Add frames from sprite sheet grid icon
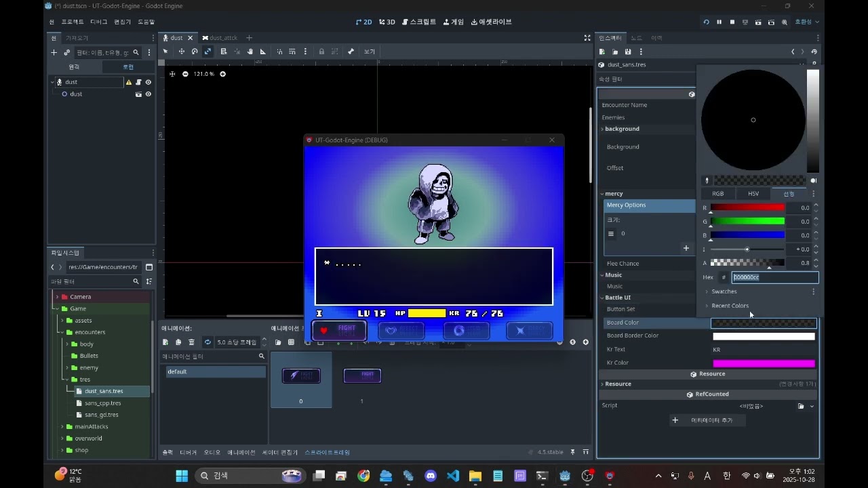 [291, 342]
